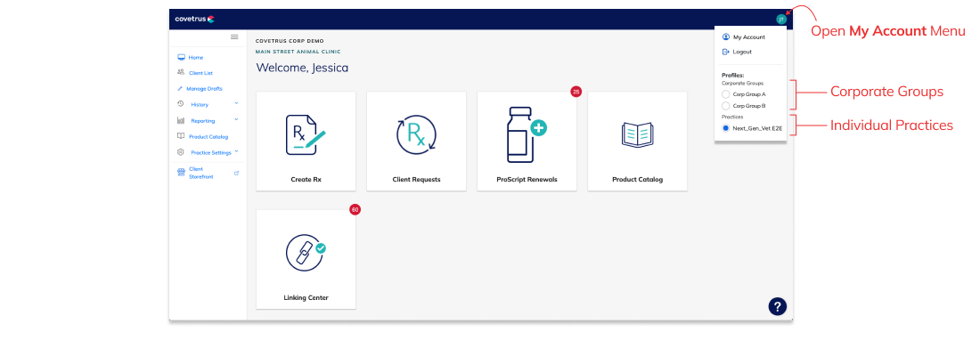Open Client Storefront link
The image size is (980, 340).
coord(200,173)
